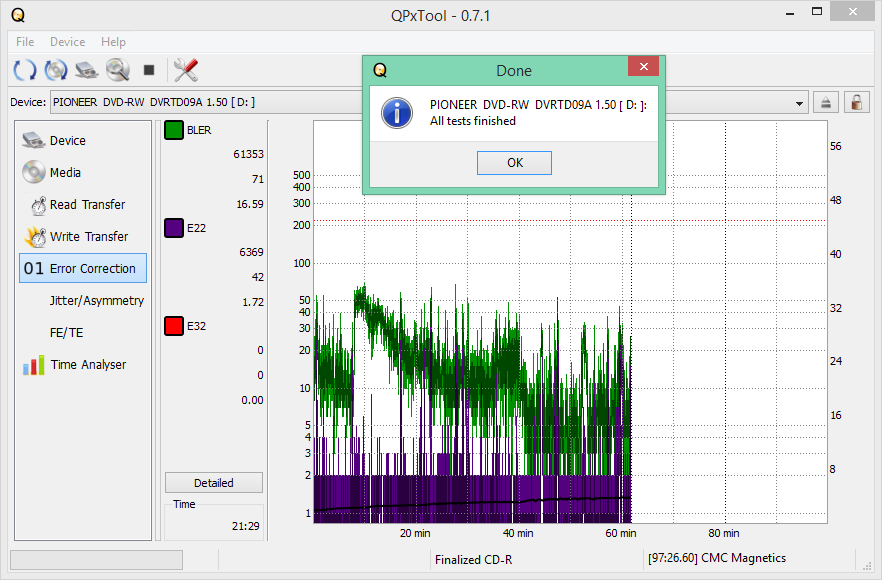Screen dimensions: 882x580
Task: Open the File menu
Action: pyautogui.click(x=25, y=42)
